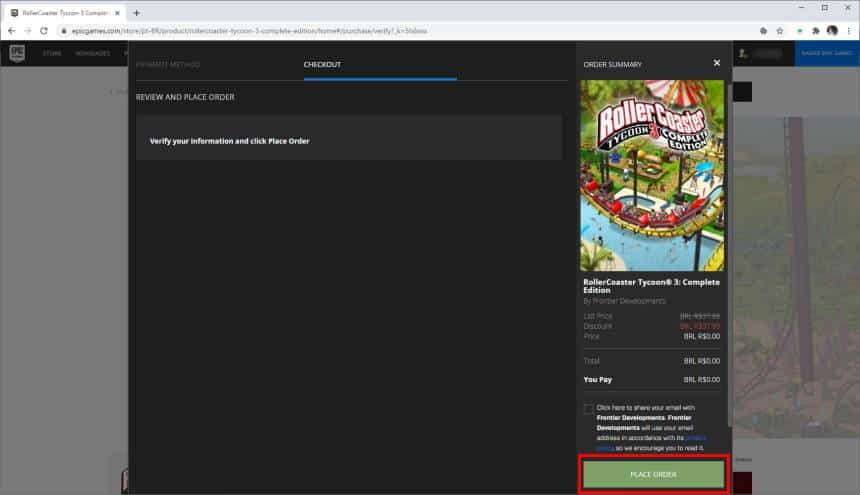The width and height of the screenshot is (860, 495).
Task: Open the Store menu item in header
Action: (x=52, y=53)
